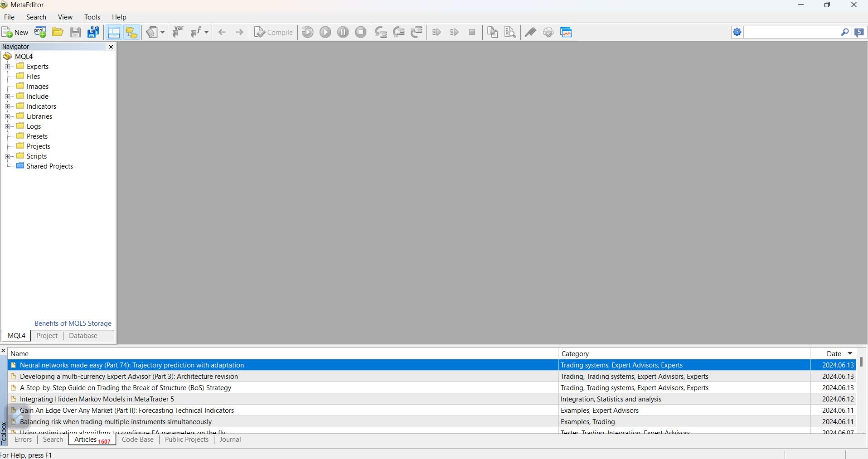Expand the Indicators folder
Image resolution: width=868 pixels, height=459 pixels.
pos(8,106)
